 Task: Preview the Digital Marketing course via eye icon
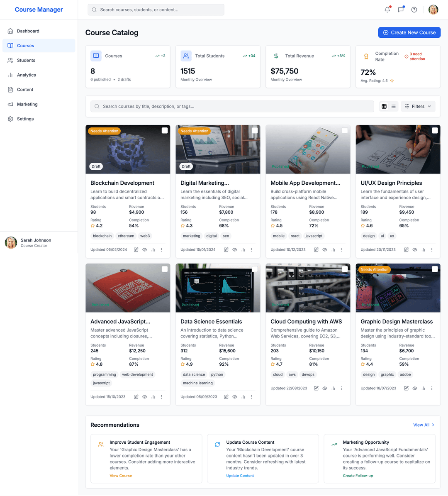(x=235, y=250)
